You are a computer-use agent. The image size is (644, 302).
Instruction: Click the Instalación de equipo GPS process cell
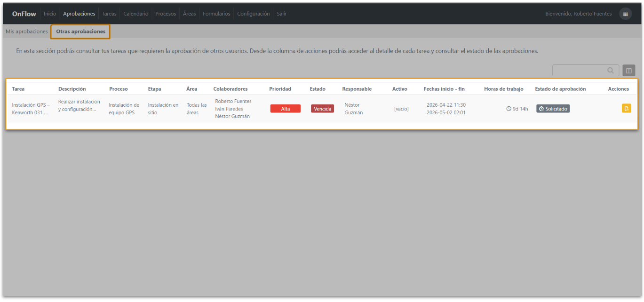tap(124, 109)
